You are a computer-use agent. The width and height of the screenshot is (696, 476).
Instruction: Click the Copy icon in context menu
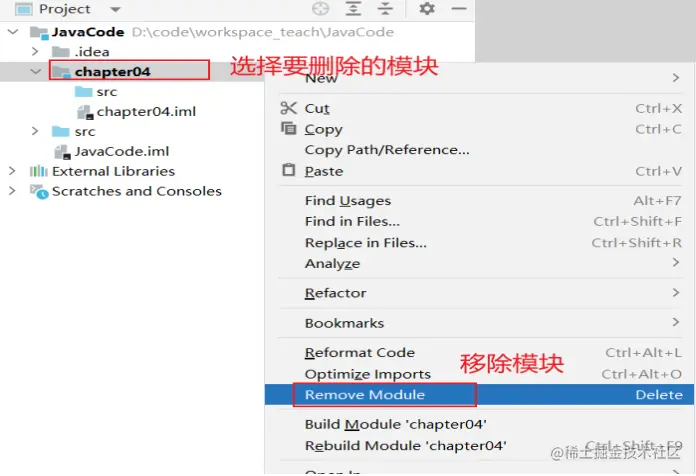click(289, 129)
